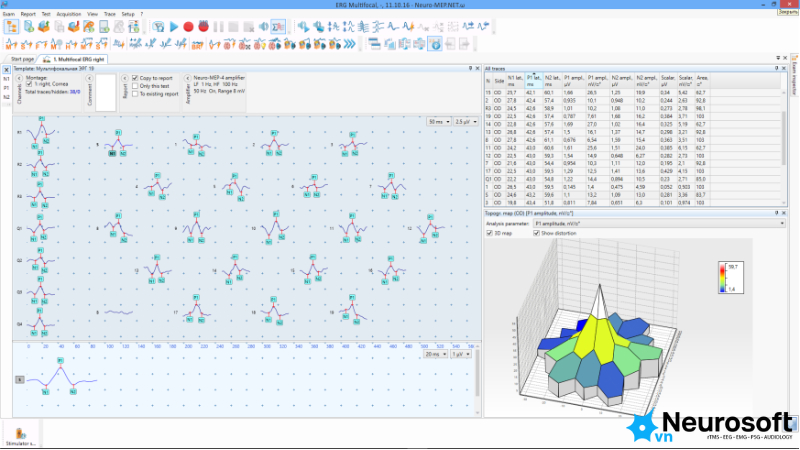Click the P1 lat. column header
This screenshot has height=450, width=800.
534,81
